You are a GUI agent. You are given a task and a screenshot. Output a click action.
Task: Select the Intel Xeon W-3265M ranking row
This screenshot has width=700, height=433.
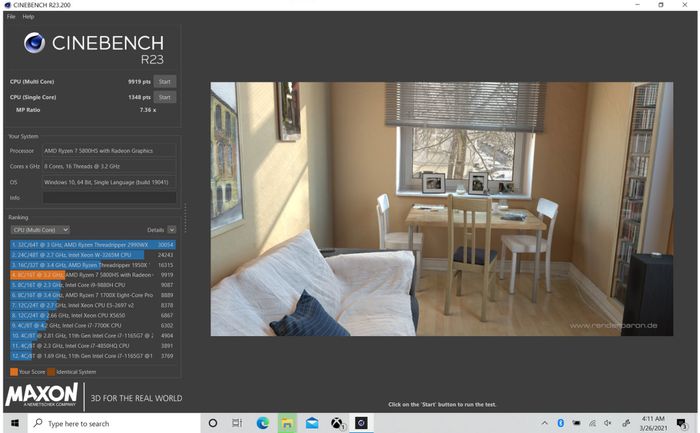click(93, 255)
